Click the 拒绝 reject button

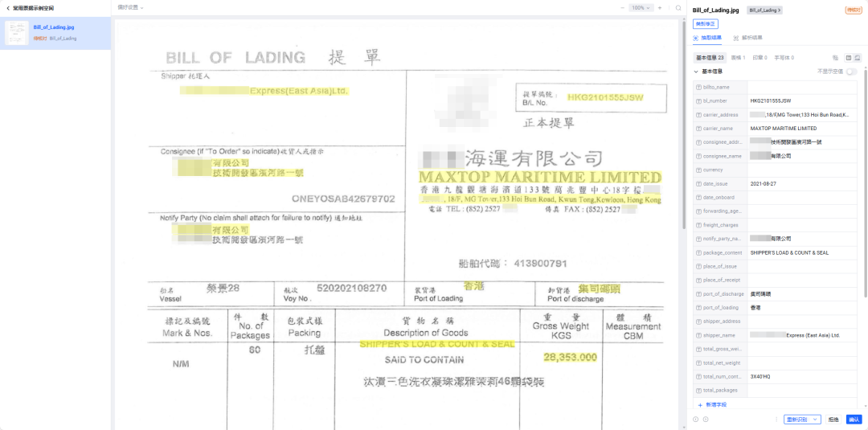click(833, 420)
